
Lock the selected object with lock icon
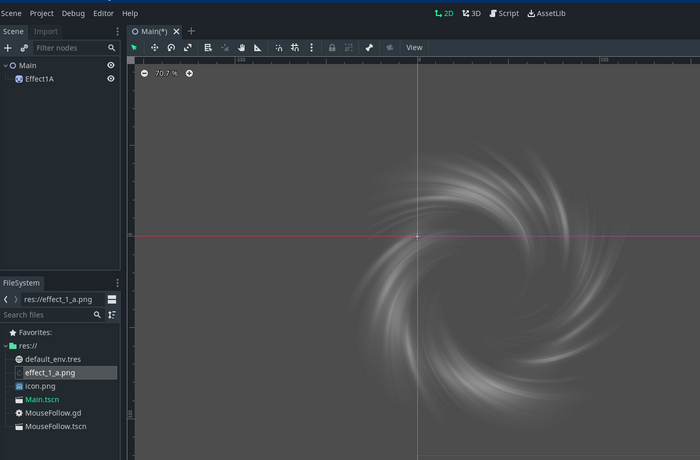click(x=332, y=47)
